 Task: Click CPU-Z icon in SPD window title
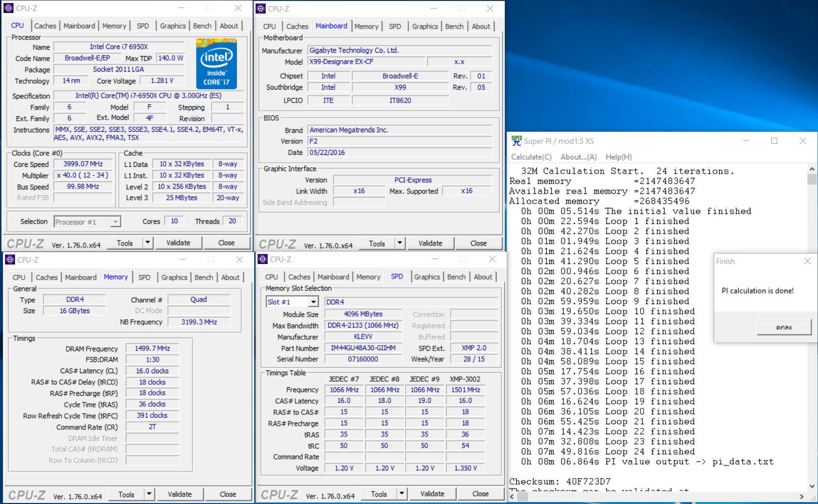[262, 259]
